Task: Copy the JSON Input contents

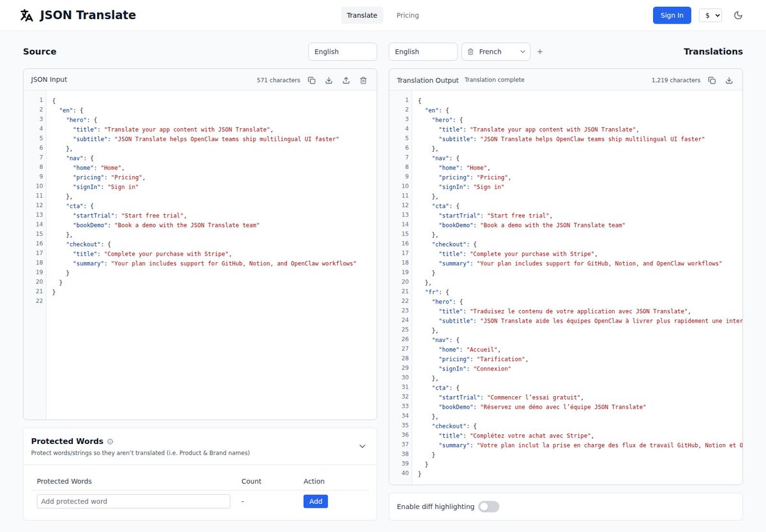Action: 312,80
